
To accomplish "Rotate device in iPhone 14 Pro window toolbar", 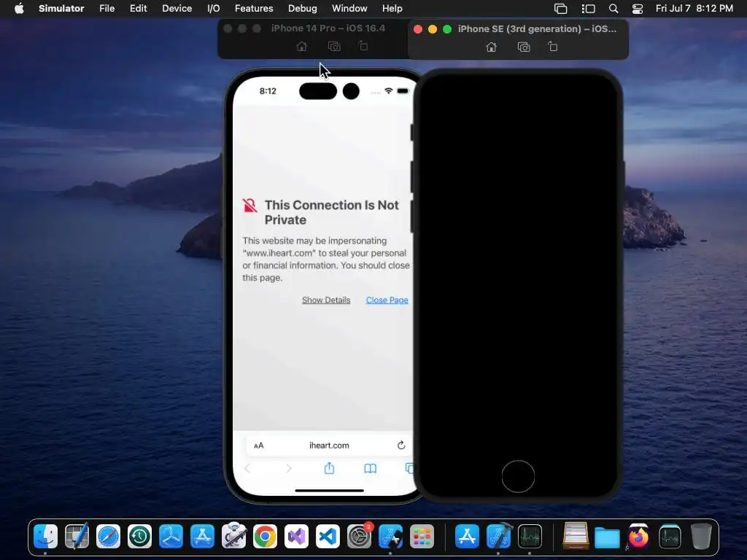I will pos(363,46).
